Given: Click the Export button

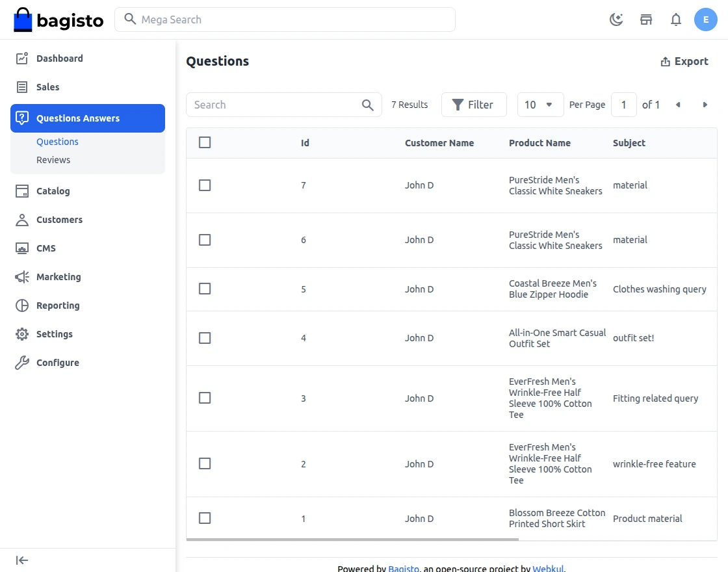Looking at the screenshot, I should tap(684, 61).
